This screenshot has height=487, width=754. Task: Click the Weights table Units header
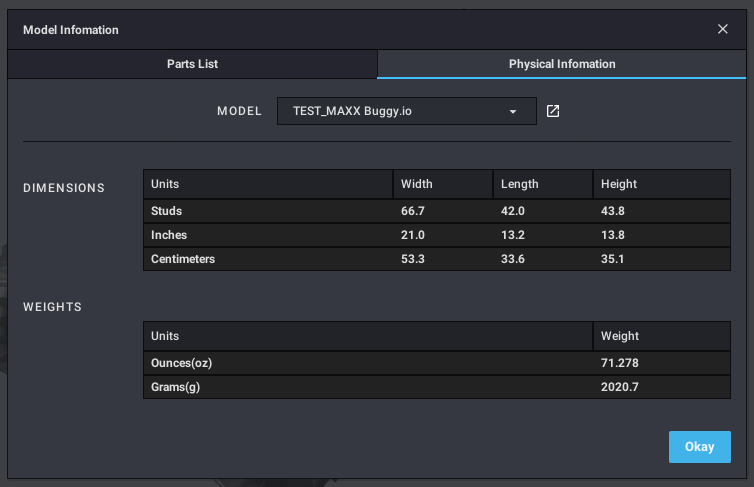click(x=368, y=336)
